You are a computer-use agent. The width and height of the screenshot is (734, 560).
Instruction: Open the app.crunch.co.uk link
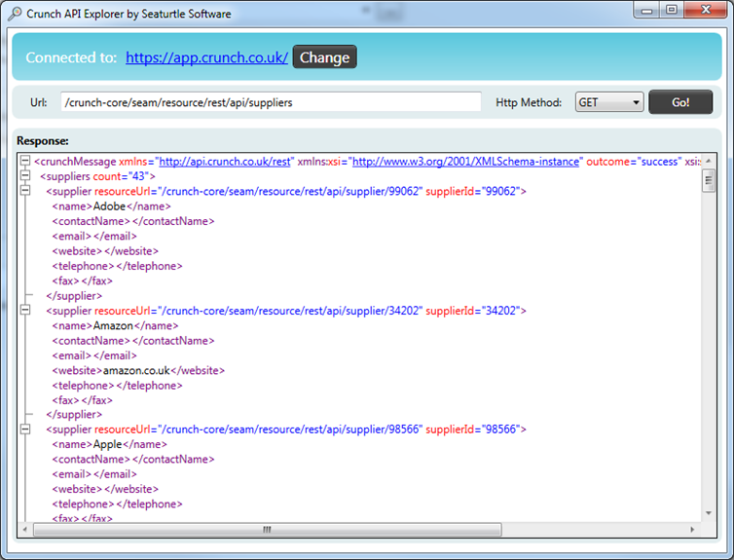[206, 57]
